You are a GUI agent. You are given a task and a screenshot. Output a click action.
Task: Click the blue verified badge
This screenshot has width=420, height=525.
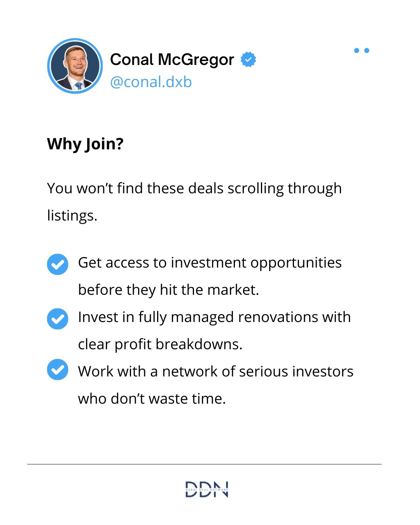248,59
